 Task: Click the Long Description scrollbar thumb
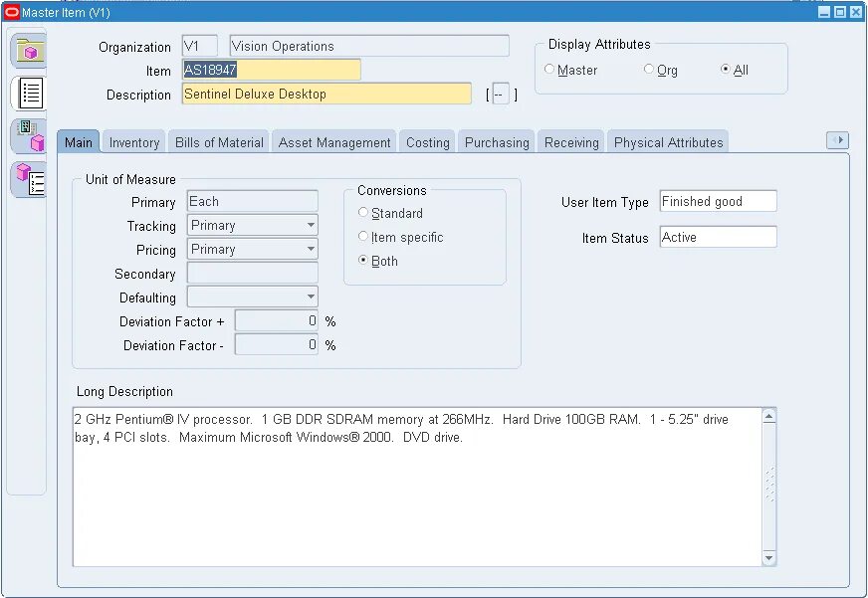pyautogui.click(x=768, y=485)
